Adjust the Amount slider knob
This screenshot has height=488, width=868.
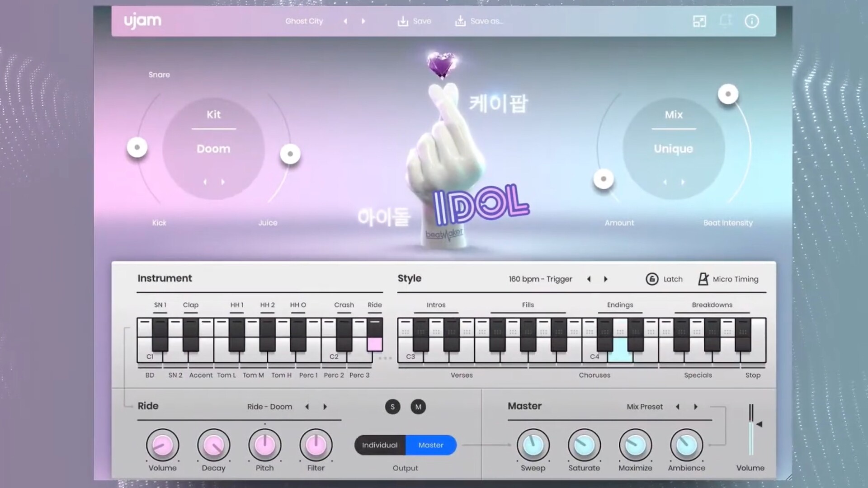[x=604, y=179]
